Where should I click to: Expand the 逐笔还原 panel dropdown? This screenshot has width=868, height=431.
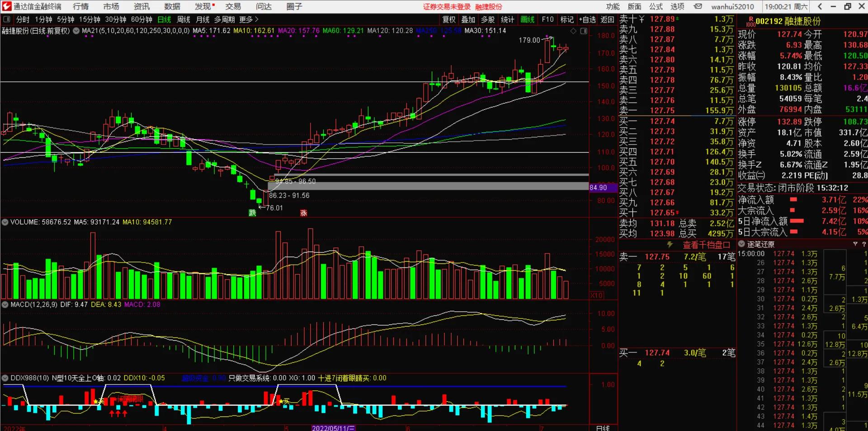click(741, 244)
